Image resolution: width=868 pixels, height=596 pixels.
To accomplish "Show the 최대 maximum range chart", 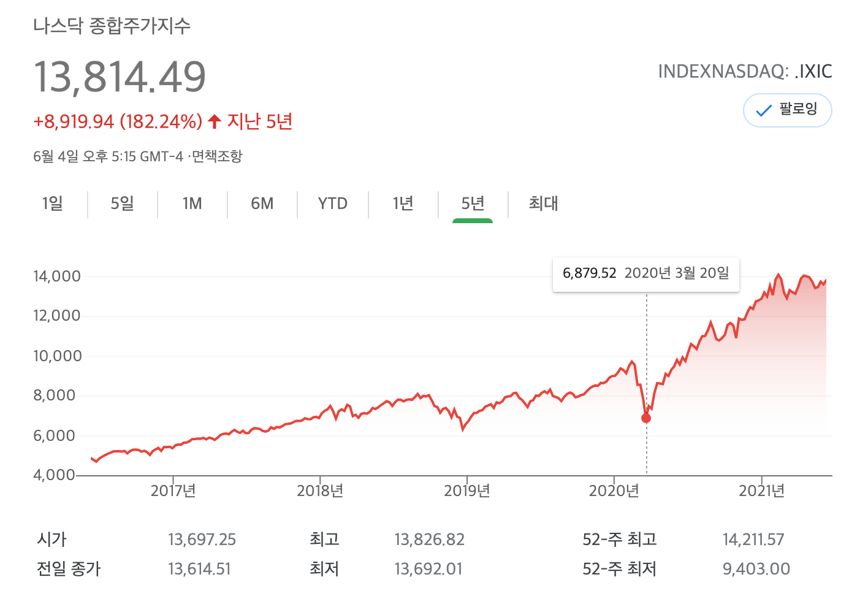I will coord(543,204).
